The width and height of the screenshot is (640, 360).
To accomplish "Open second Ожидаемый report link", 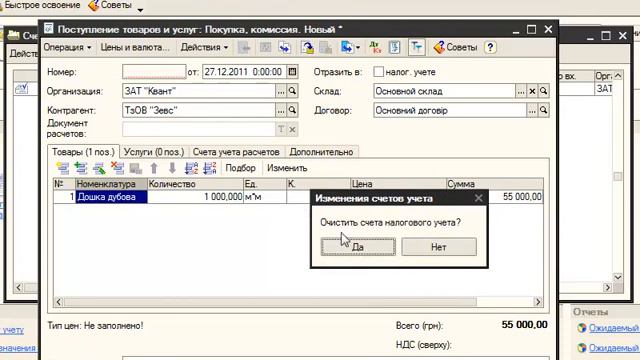I will coord(614,348).
